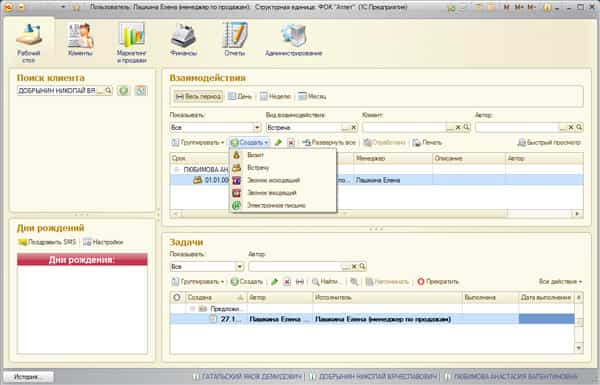Open the Клиенты section icon

[80, 35]
